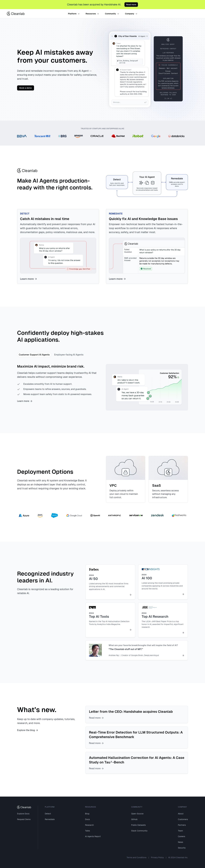The width and height of the screenshot is (205, 868).
Task: Click the Freshworks logo
Action: point(179,515)
